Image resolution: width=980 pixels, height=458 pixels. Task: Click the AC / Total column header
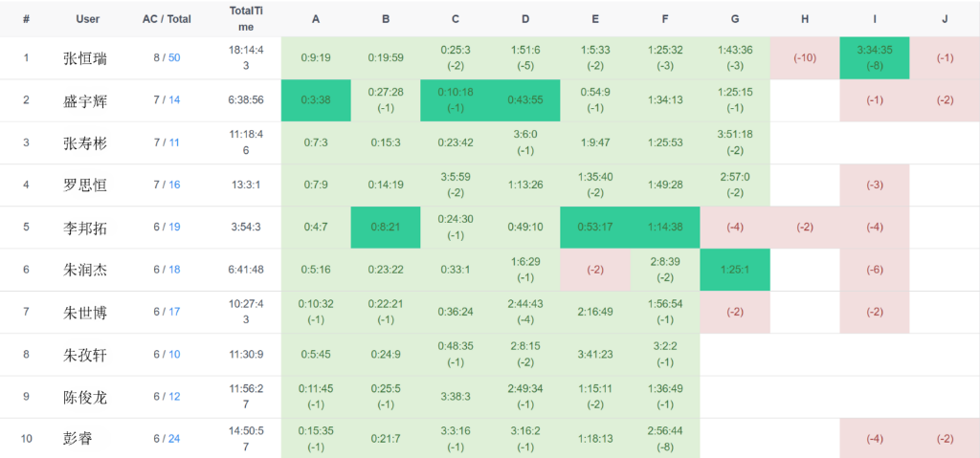click(167, 18)
